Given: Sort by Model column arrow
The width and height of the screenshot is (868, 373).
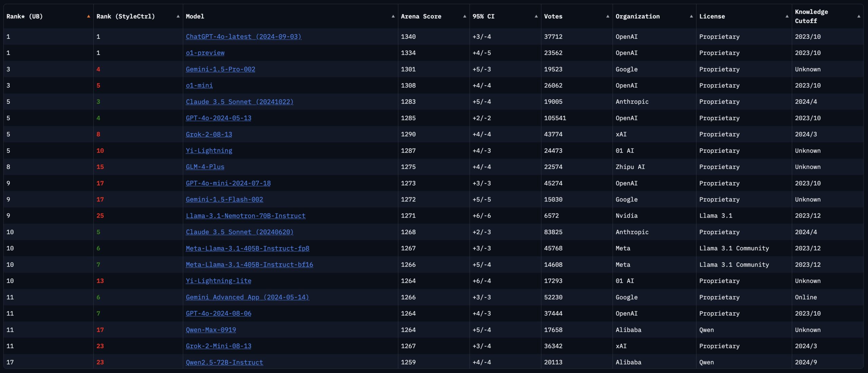Looking at the screenshot, I should tap(393, 16).
